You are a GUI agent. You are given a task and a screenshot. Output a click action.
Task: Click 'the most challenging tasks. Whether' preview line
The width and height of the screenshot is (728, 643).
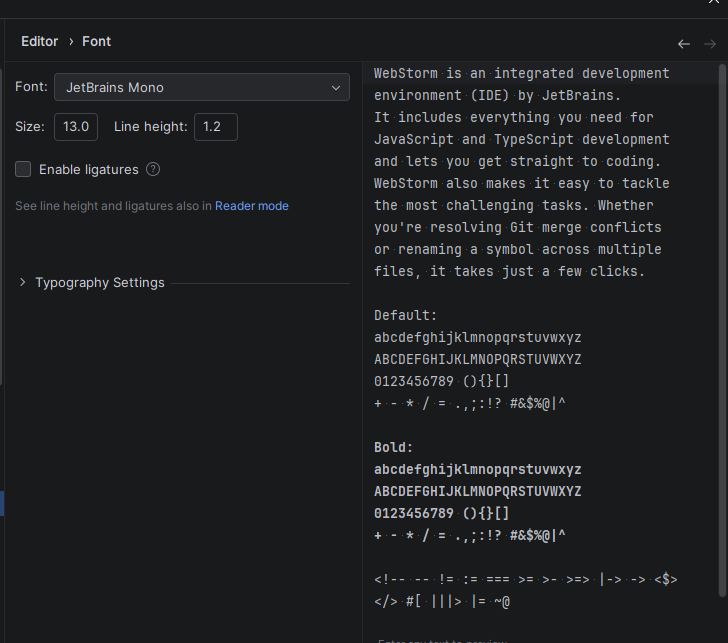point(514,205)
